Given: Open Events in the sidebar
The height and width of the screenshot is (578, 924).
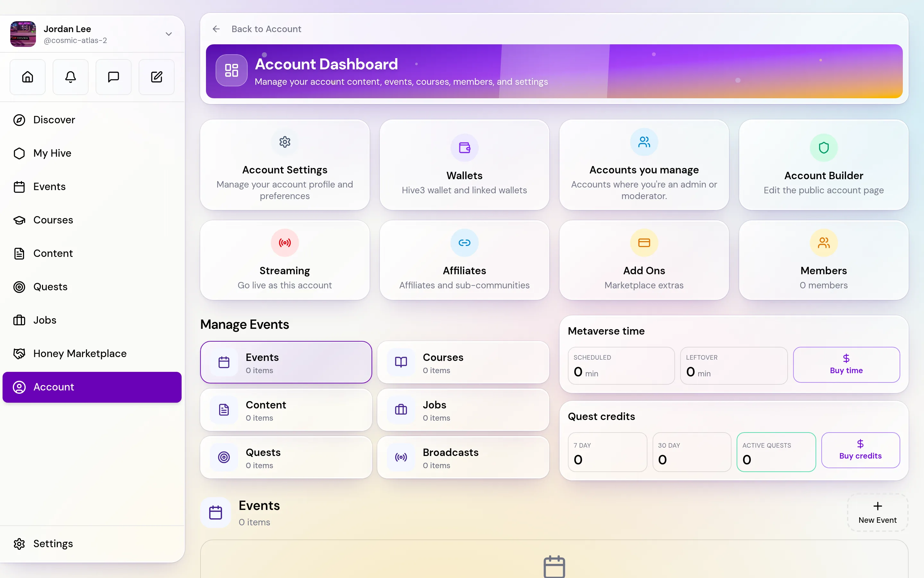Looking at the screenshot, I should coord(92,187).
